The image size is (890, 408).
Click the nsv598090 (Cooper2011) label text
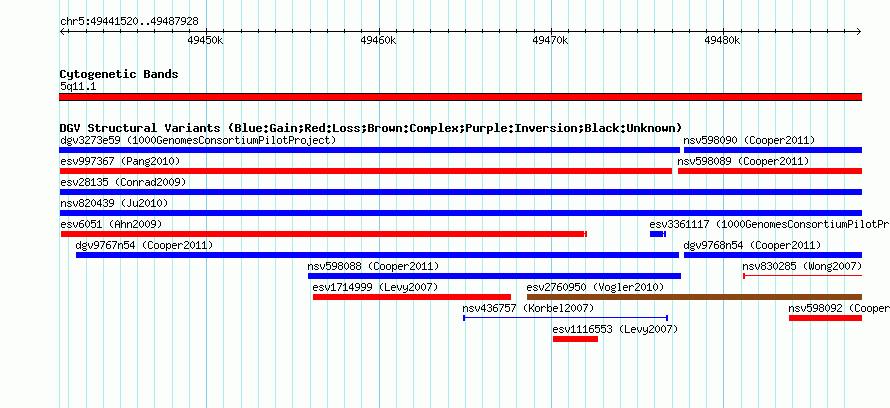coord(749,140)
